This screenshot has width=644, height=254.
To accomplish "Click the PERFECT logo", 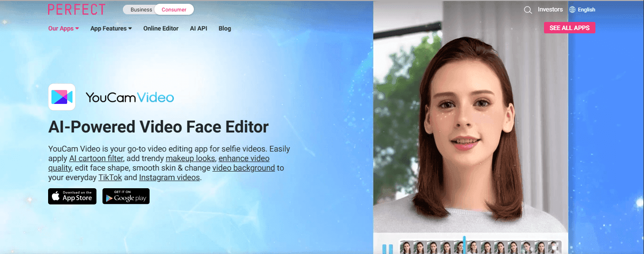I will [x=76, y=10].
